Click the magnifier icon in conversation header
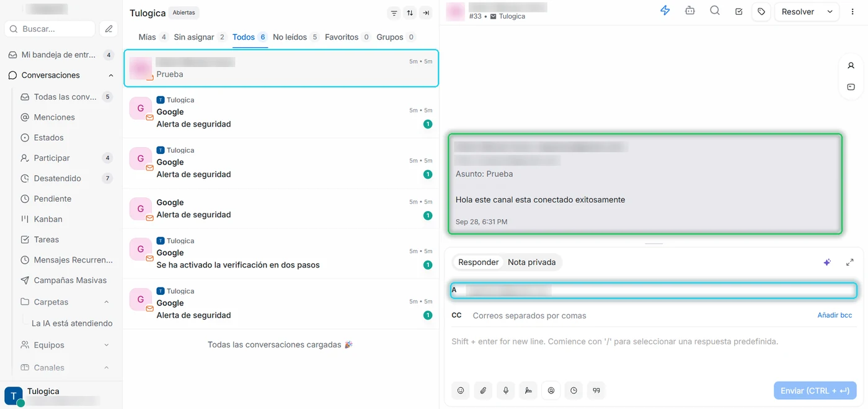The image size is (868, 409). [715, 11]
